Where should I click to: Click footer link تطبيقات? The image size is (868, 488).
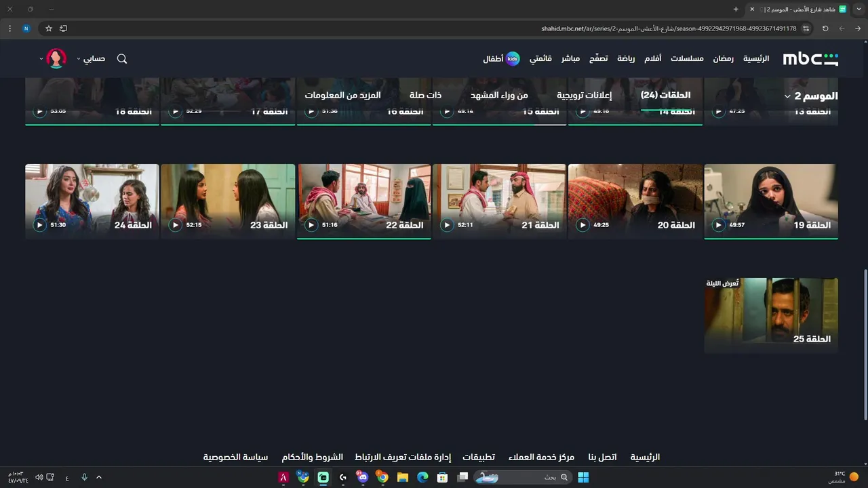click(x=479, y=457)
